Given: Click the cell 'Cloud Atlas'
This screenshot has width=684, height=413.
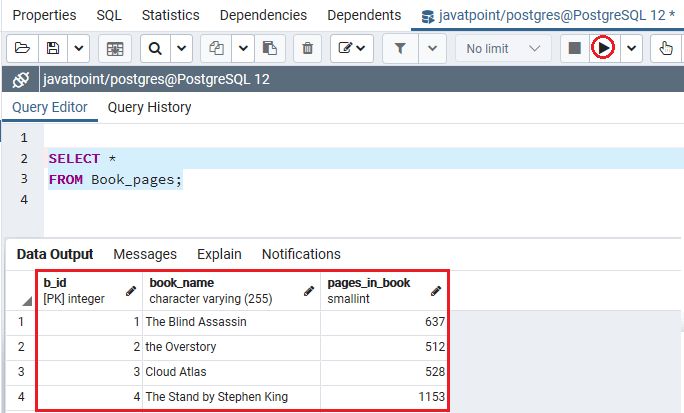Looking at the screenshot, I should coord(232,372).
